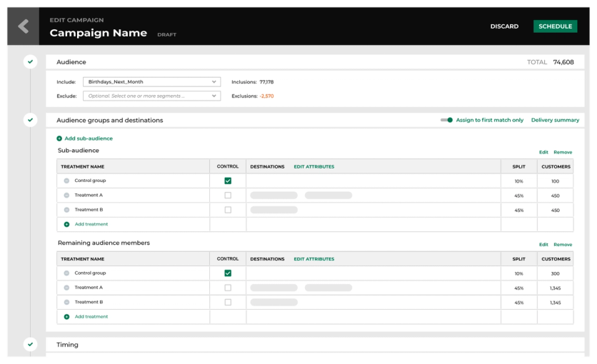Click Add treatment text in Remaining audience table
The height and width of the screenshot is (364, 597).
tap(91, 317)
